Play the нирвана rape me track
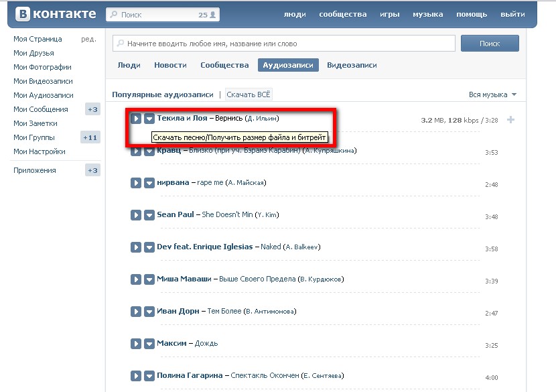The height and width of the screenshot is (392, 556). click(136, 183)
